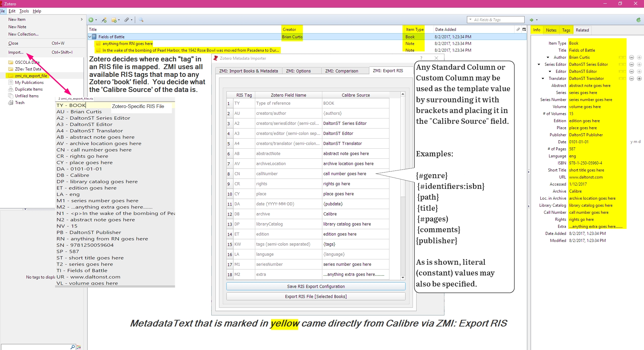Collapse the Fields of Battle item row

click(90, 37)
